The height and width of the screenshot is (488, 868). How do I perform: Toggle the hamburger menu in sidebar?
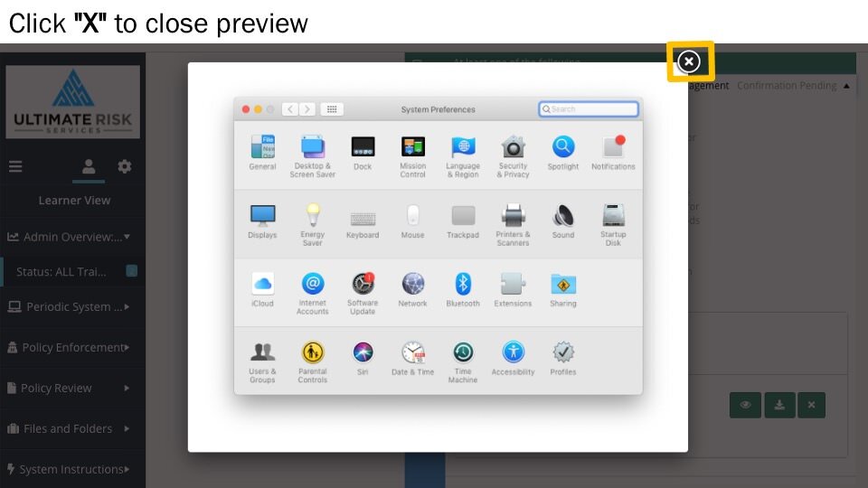[x=15, y=166]
